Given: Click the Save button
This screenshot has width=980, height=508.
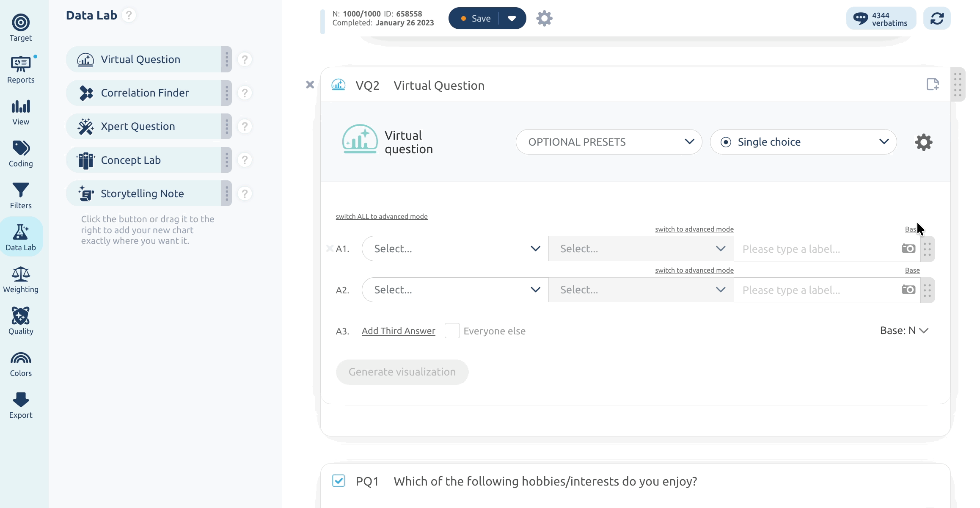Looking at the screenshot, I should pos(475,18).
